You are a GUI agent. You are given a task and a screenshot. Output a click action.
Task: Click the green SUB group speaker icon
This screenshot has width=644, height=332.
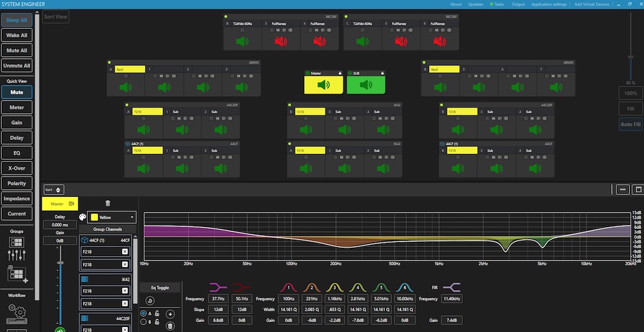(x=365, y=85)
